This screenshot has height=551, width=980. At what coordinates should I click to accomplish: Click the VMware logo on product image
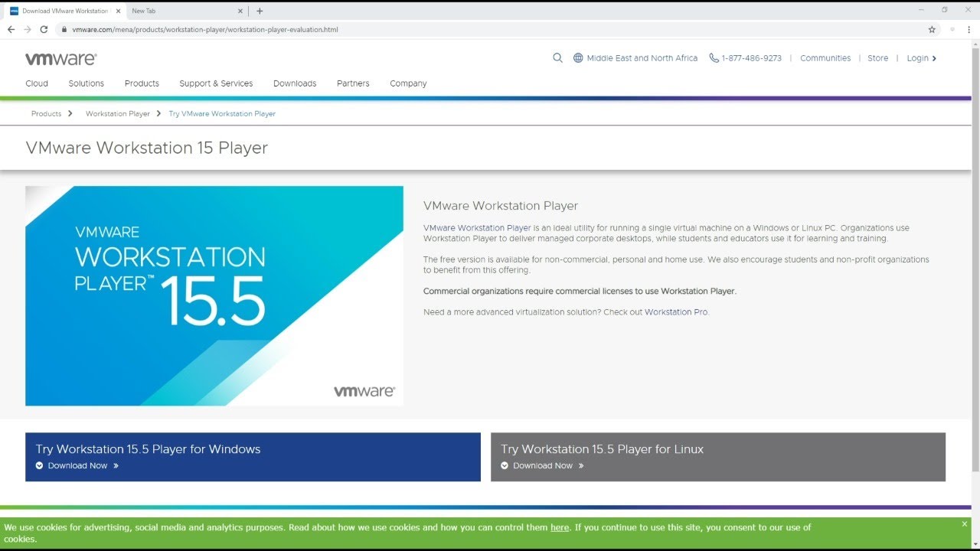point(364,391)
